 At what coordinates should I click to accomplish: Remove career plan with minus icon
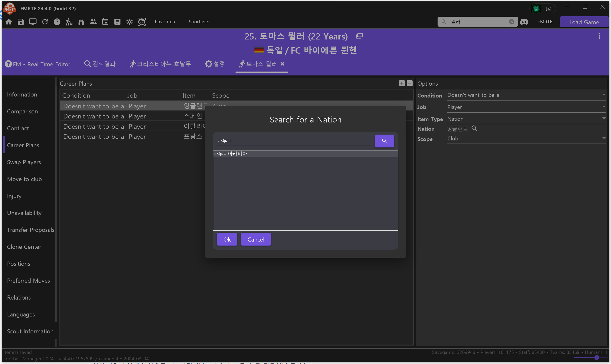tap(409, 83)
